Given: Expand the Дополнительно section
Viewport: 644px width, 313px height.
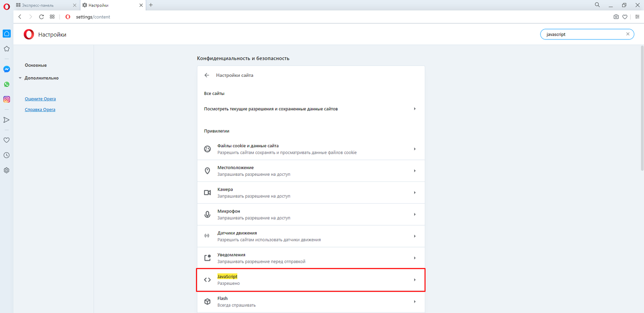Looking at the screenshot, I should [x=41, y=78].
